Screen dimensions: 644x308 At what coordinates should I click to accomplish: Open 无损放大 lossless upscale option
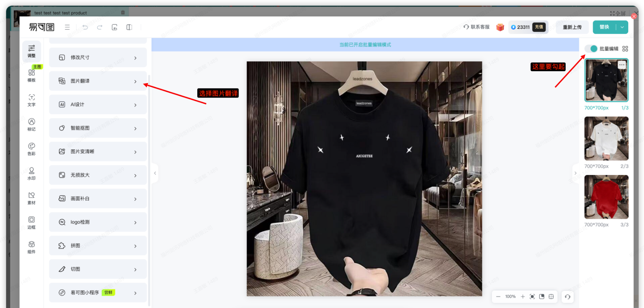tap(98, 175)
